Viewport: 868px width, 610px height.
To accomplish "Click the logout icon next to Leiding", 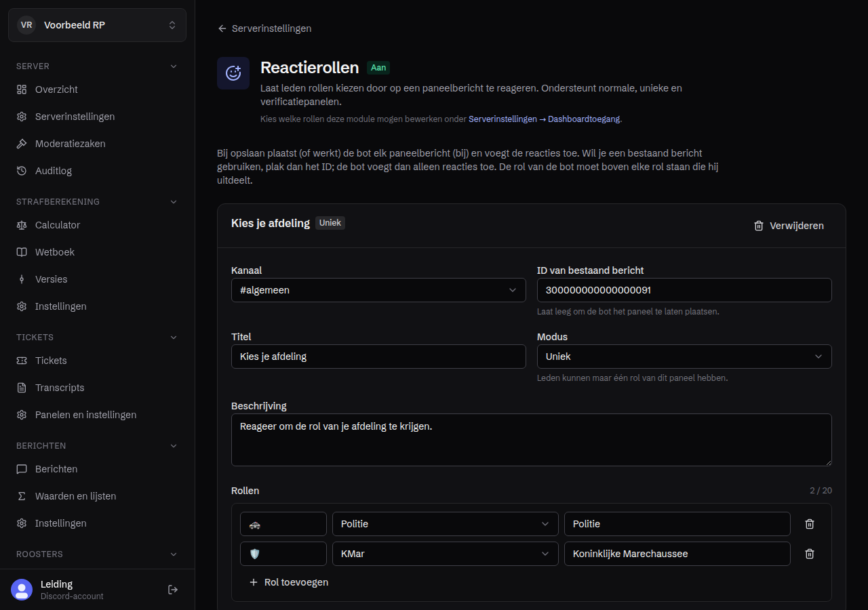I will click(x=173, y=590).
